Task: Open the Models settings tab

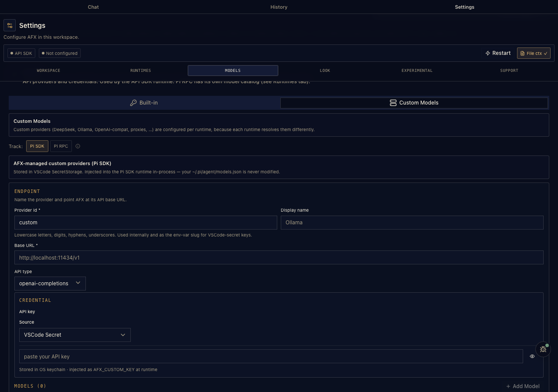Action: 233,71
